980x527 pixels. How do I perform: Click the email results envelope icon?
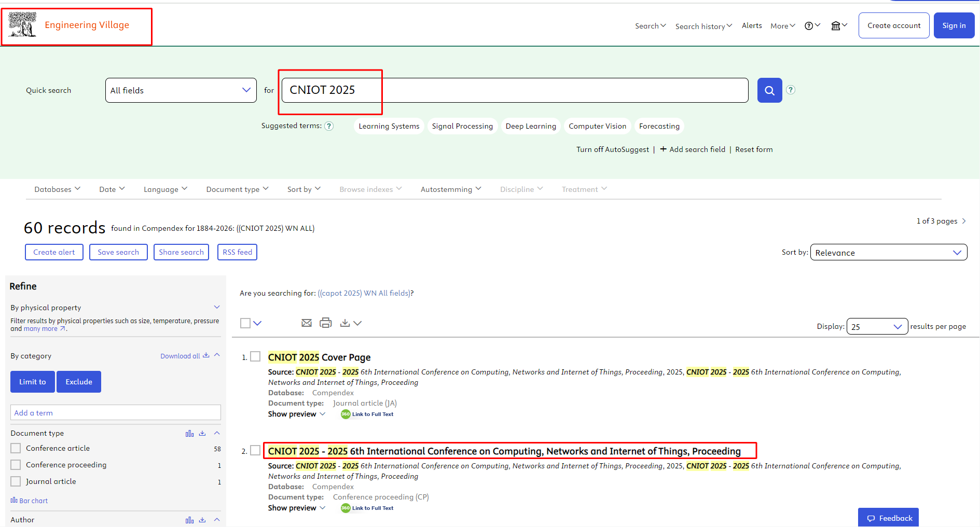(307, 323)
